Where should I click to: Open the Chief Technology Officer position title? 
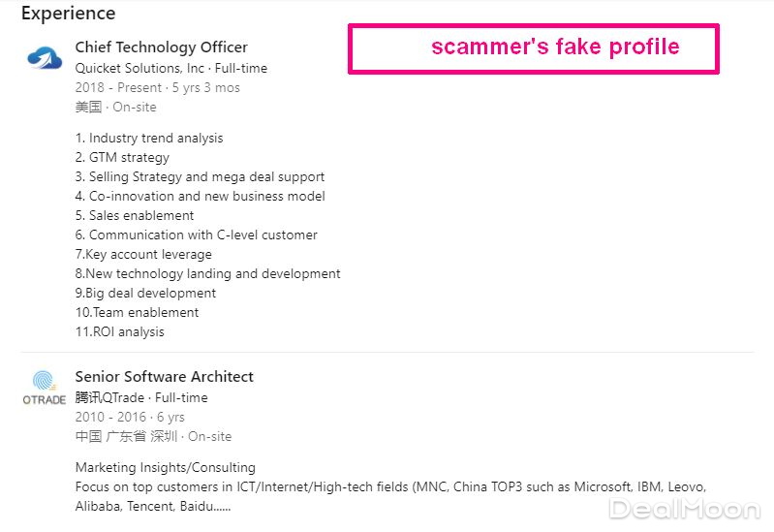tap(161, 47)
